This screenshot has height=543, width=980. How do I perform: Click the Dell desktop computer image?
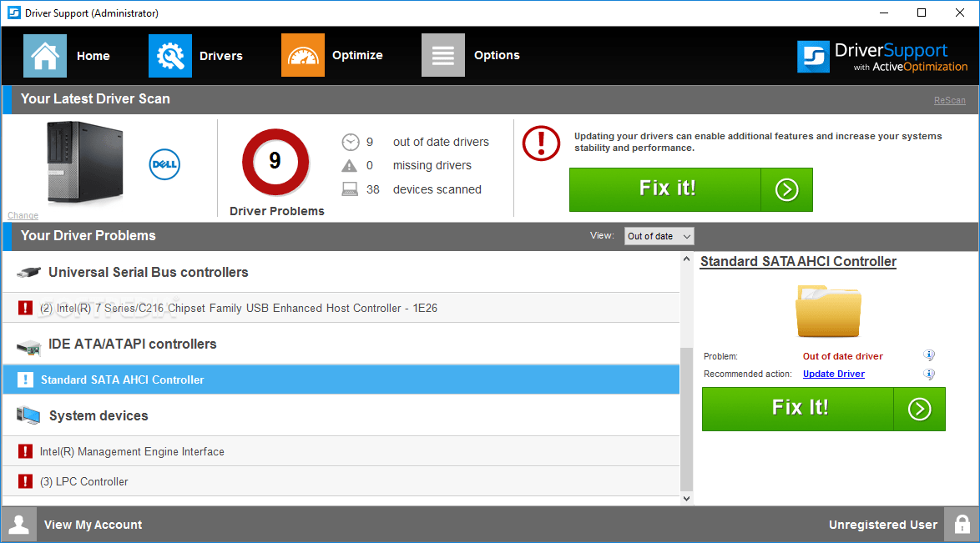[x=86, y=163]
